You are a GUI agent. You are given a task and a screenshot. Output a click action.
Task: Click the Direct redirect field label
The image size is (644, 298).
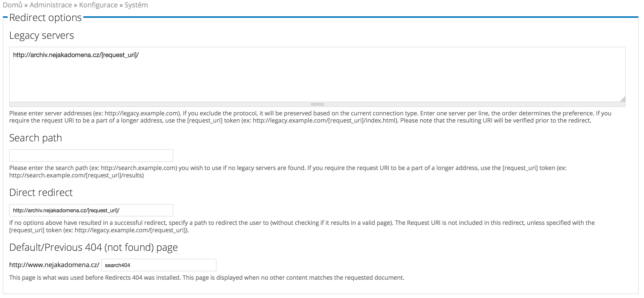click(41, 192)
